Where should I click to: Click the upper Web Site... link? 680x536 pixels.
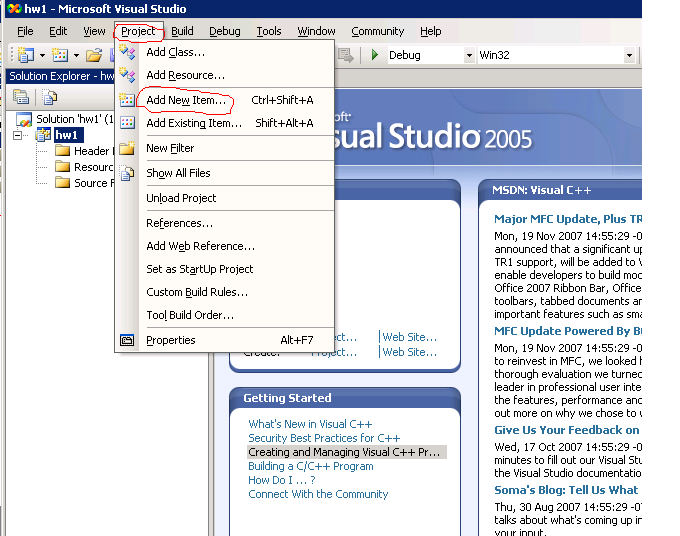[x=409, y=337]
